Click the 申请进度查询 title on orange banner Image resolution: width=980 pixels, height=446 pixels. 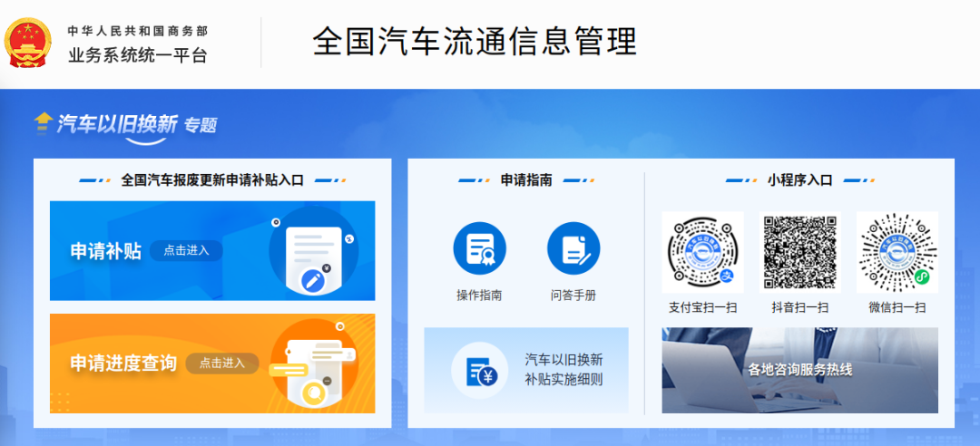tap(123, 364)
